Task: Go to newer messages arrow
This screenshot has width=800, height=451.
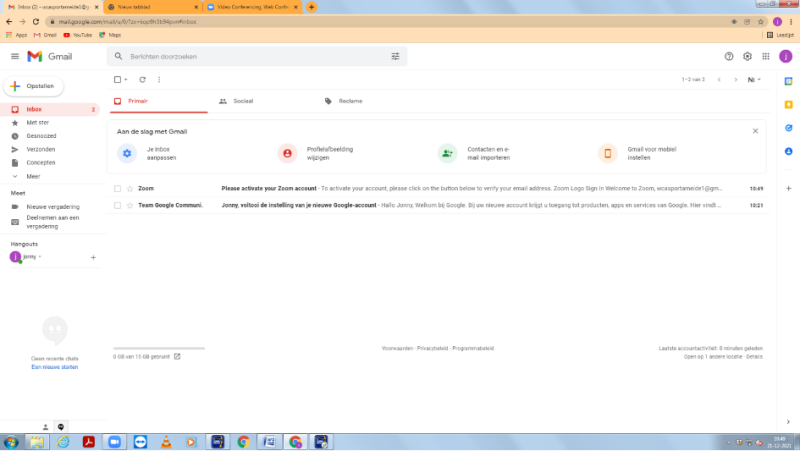Action: 719,80
